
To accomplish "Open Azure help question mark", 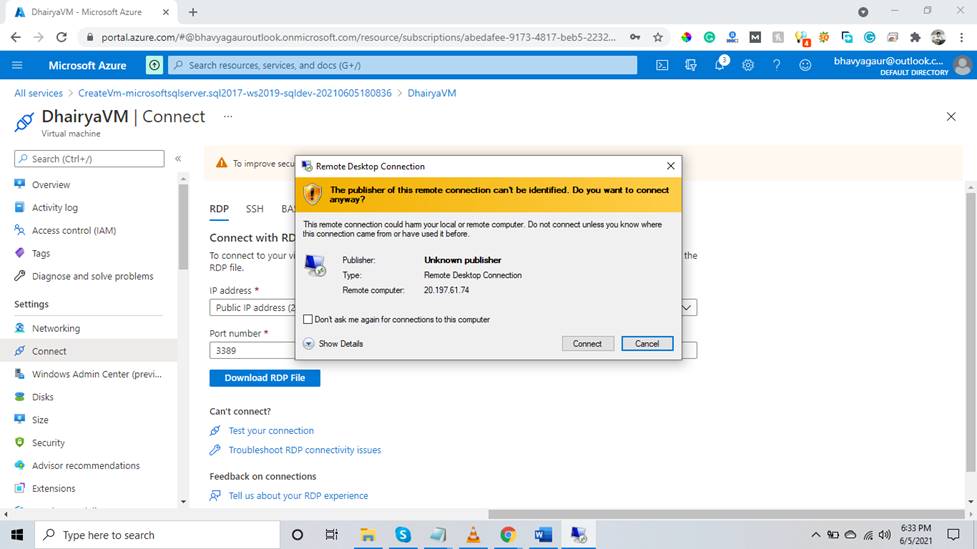I will click(776, 65).
